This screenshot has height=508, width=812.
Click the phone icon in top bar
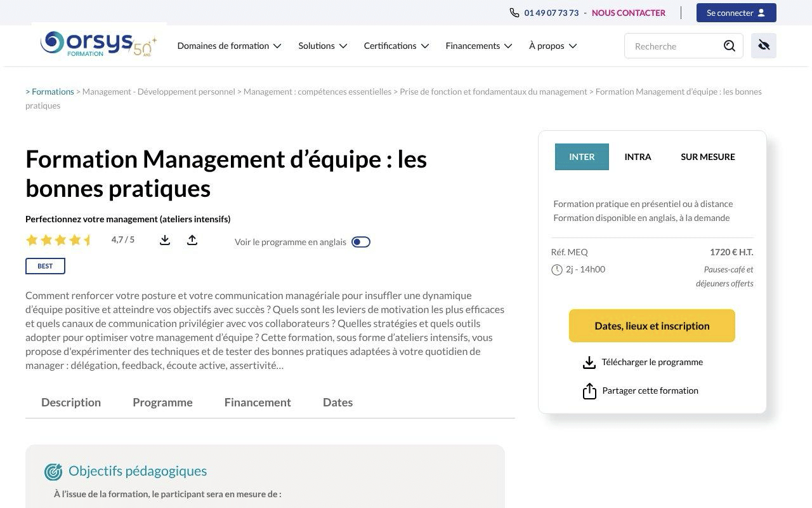coord(514,13)
